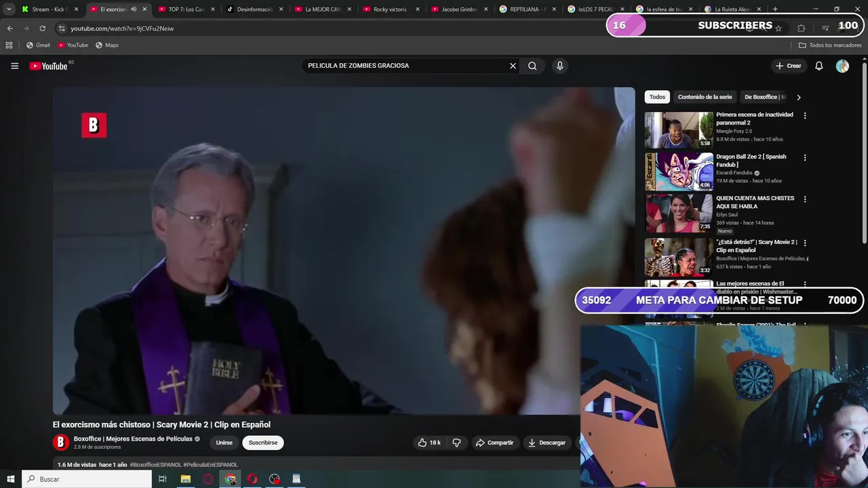This screenshot has height=488, width=868.
Task: Go back with the browser back arrow
Action: pyautogui.click(x=9, y=28)
